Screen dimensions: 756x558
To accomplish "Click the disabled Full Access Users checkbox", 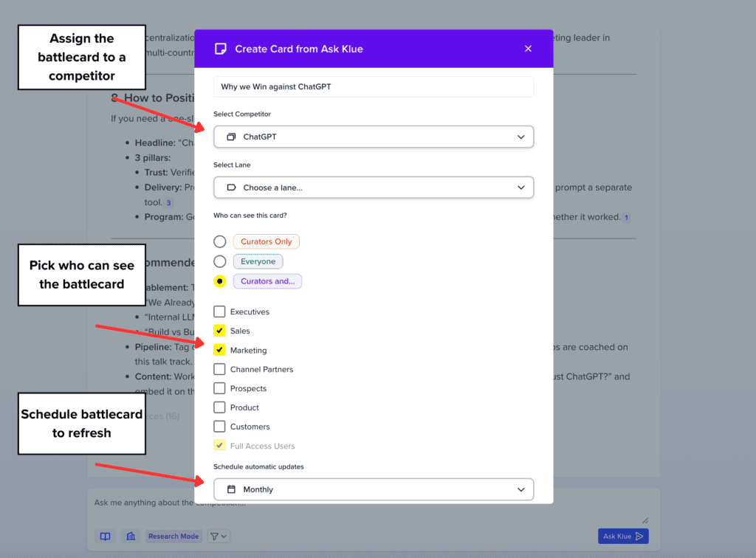I will 219,445.
